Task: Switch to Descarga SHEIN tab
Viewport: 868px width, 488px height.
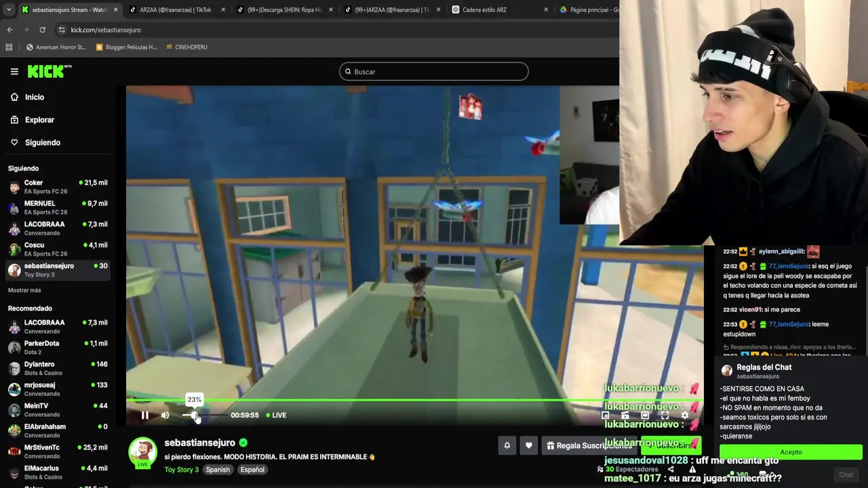Action: tap(283, 9)
